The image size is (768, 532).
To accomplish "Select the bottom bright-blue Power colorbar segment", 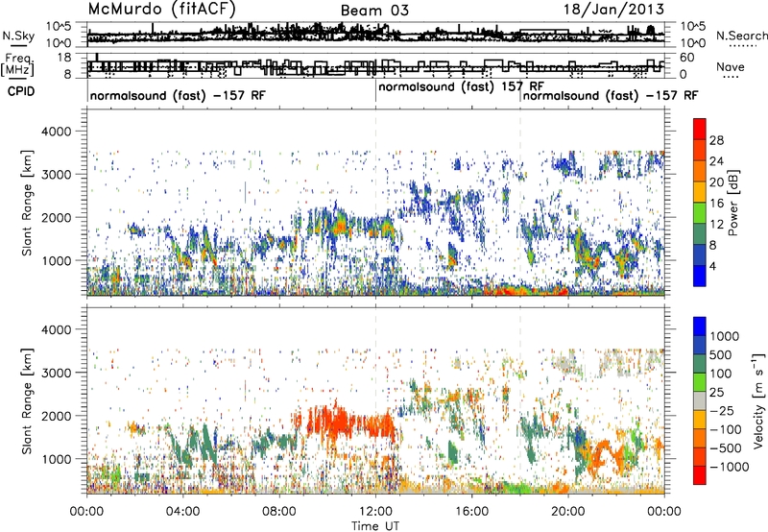I will (x=700, y=276).
